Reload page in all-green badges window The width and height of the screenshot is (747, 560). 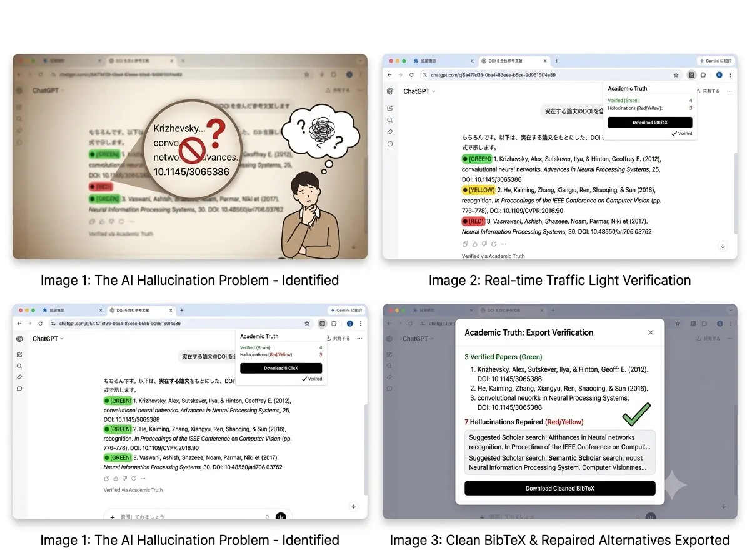point(41,323)
